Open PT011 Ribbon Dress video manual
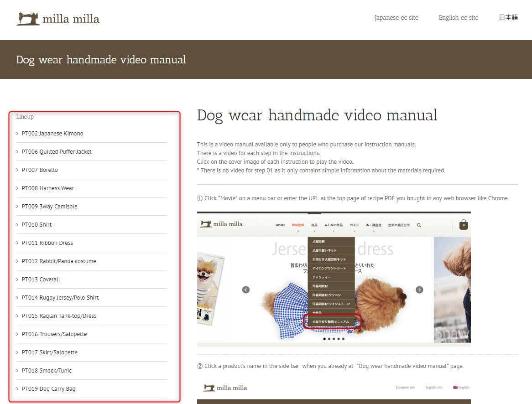 47,243
